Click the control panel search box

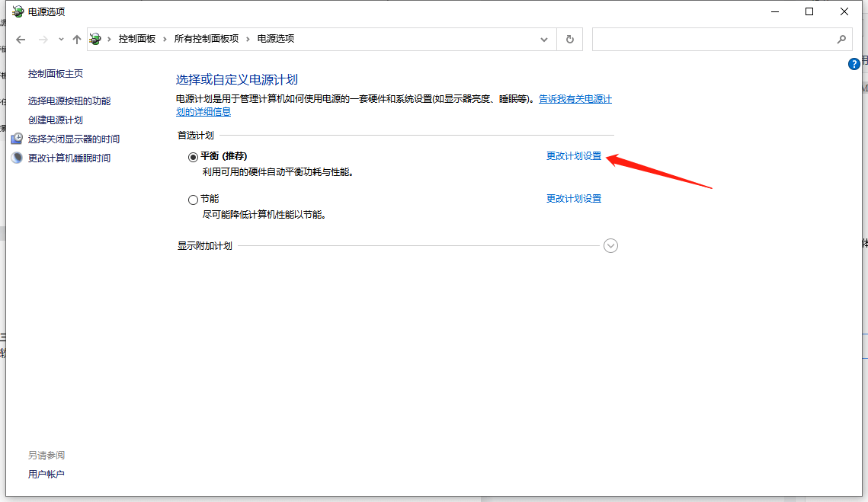point(713,39)
